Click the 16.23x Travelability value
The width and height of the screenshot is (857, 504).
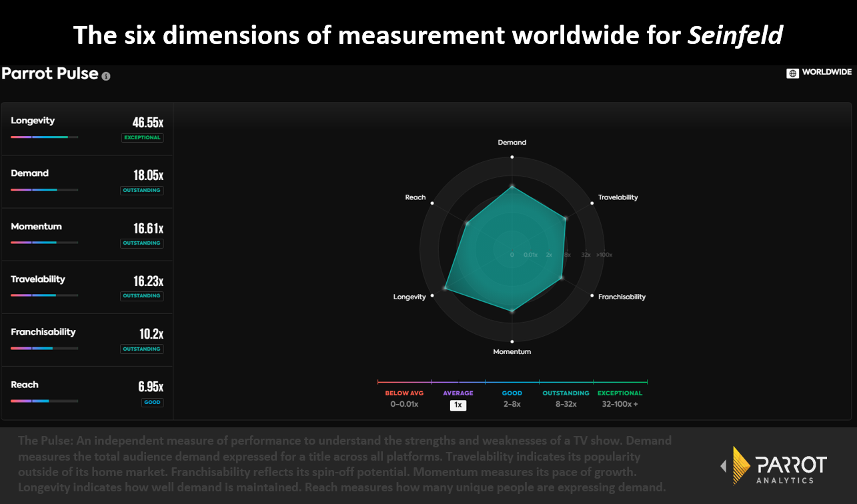coord(148,281)
